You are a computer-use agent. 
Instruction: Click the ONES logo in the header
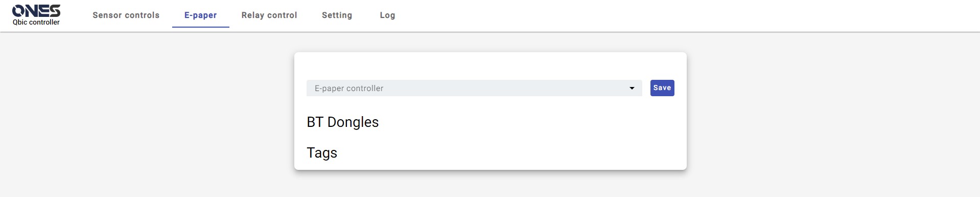tap(36, 11)
